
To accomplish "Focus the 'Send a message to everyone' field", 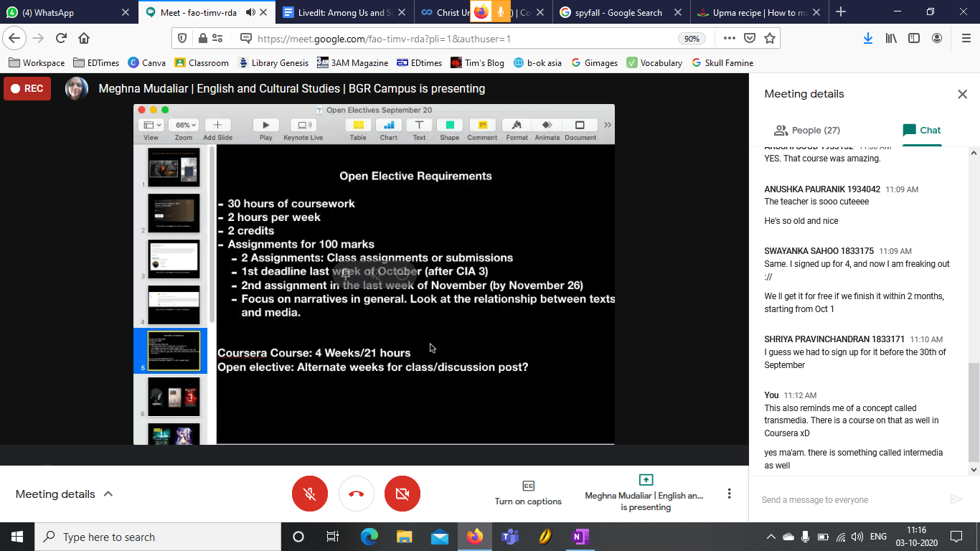I will coord(847,499).
